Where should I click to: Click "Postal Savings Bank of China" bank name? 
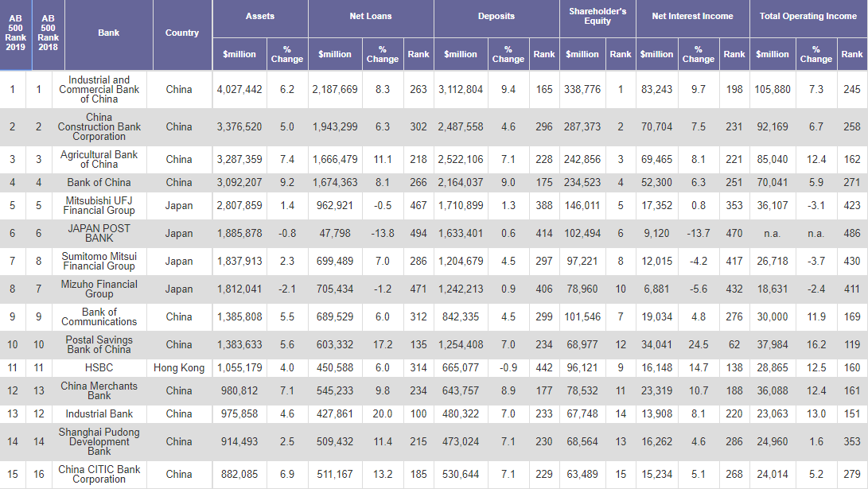click(99, 344)
